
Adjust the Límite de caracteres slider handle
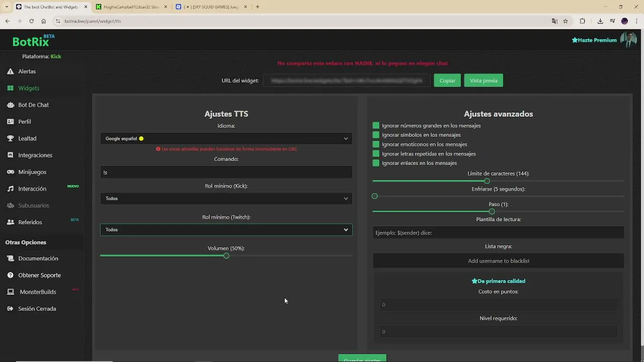click(x=487, y=181)
